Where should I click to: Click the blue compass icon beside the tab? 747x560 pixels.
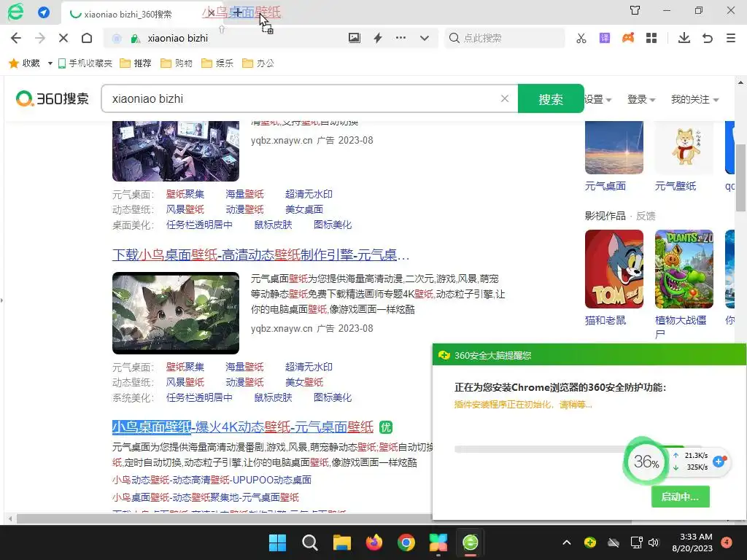click(x=44, y=12)
